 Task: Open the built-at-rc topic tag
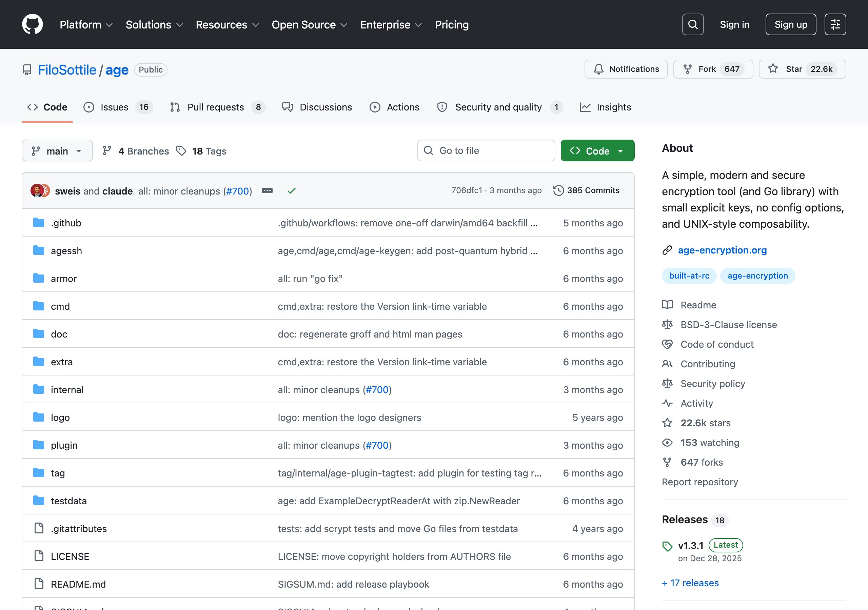pyautogui.click(x=689, y=276)
